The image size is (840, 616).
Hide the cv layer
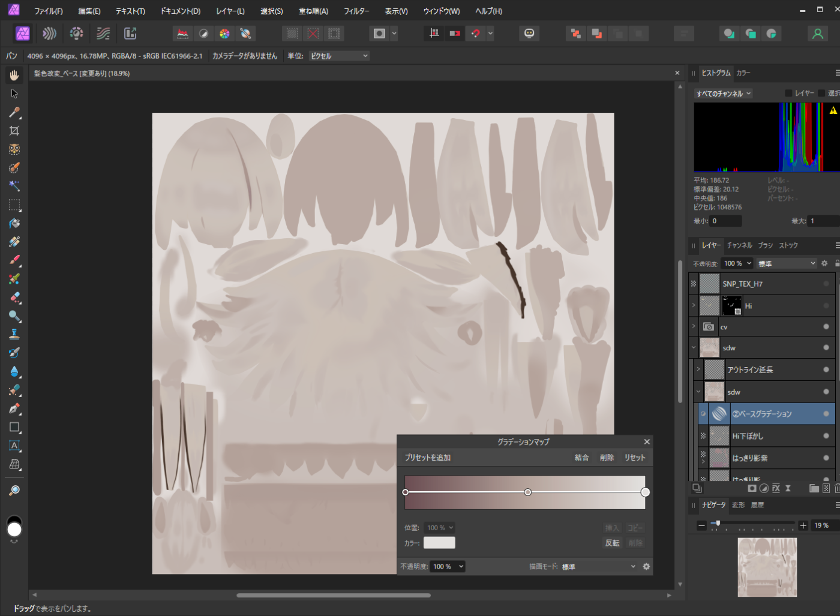[x=826, y=327]
